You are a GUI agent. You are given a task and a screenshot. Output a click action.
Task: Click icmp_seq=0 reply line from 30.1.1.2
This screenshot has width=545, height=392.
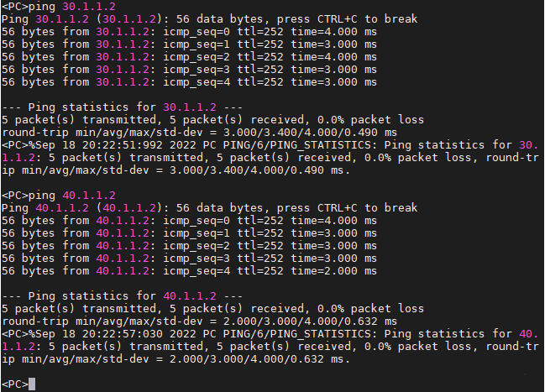coord(189,32)
